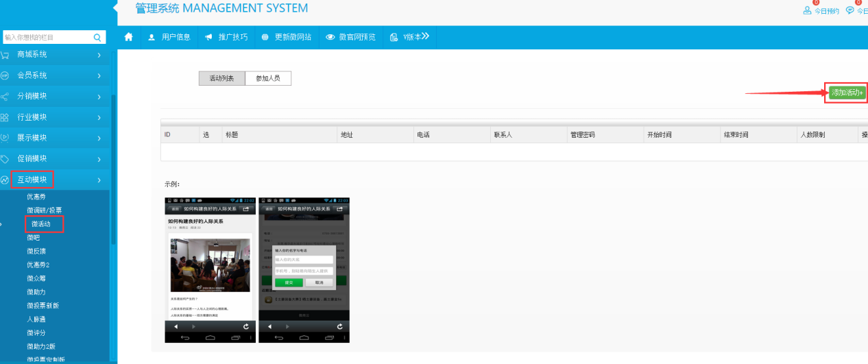Click the sidebar search input field
The height and width of the screenshot is (364, 868).
tap(47, 37)
